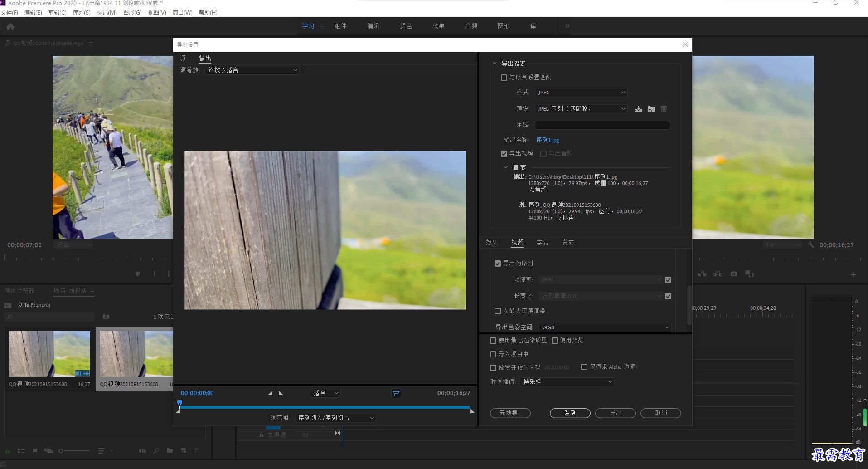Open the time interpolation dropdown
Image resolution: width=868 pixels, height=469 pixels.
tap(567, 382)
